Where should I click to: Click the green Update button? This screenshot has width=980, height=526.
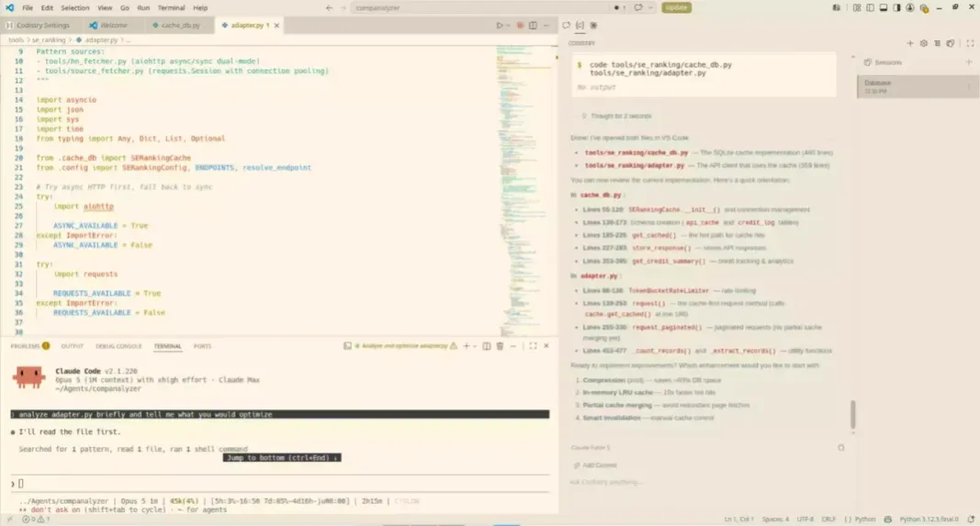click(676, 7)
